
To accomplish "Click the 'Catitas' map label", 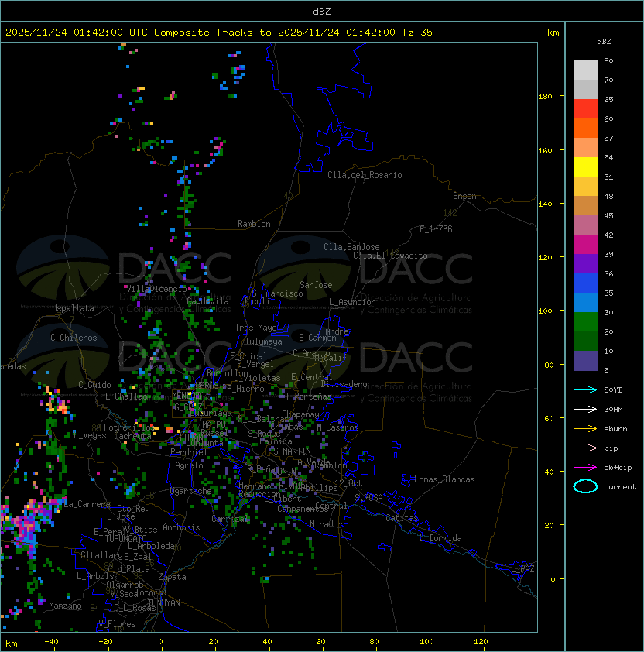I will tap(402, 518).
